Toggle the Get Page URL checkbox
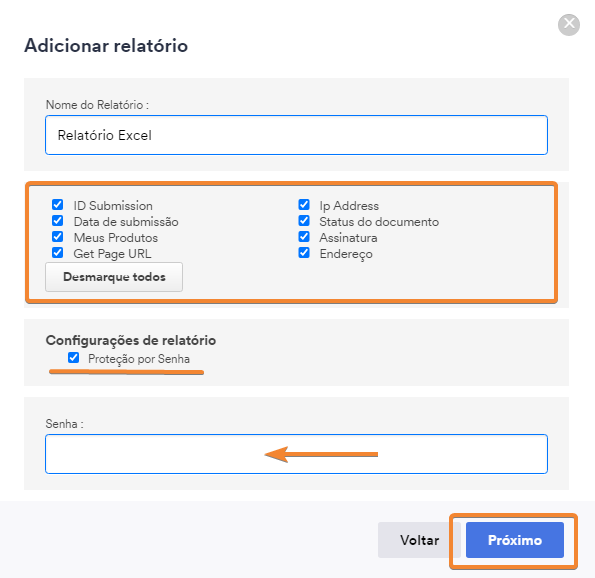This screenshot has width=595, height=578. pos(58,252)
